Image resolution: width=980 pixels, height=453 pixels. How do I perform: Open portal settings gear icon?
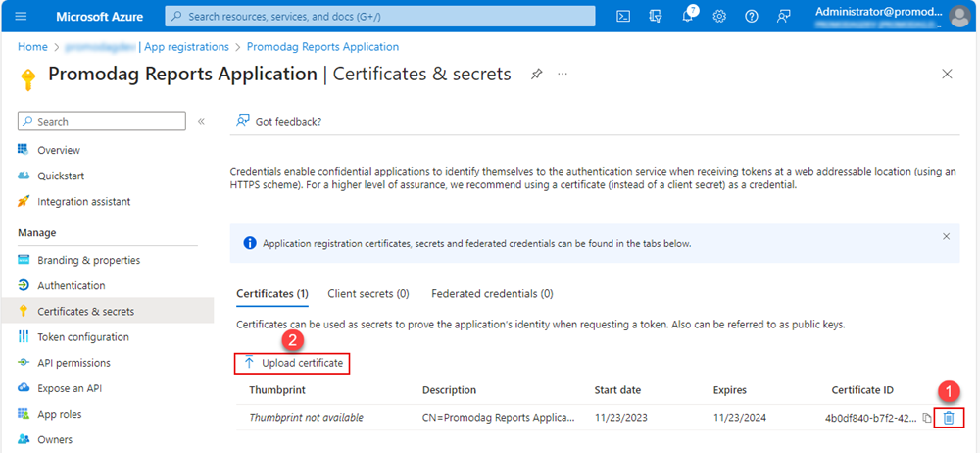719,17
